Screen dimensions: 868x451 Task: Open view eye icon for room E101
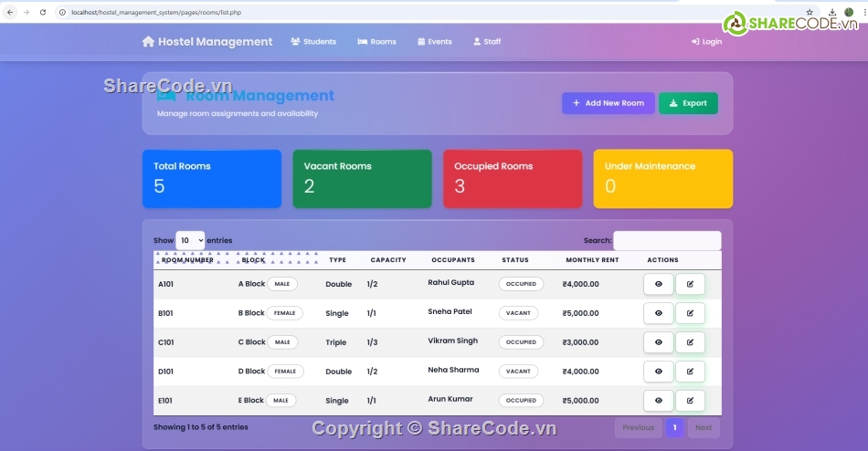click(x=658, y=401)
